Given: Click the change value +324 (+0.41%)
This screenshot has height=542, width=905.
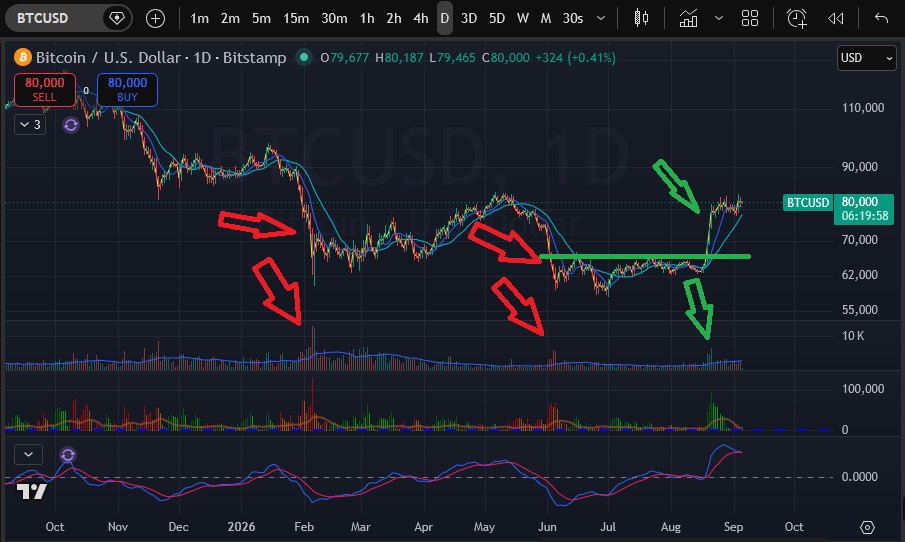Looking at the screenshot, I should [x=575, y=58].
